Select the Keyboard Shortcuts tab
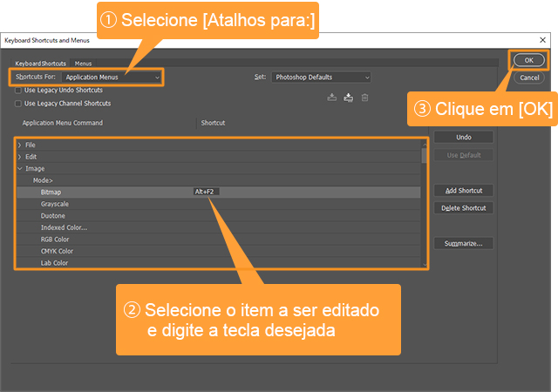This screenshot has width=558, height=392. (40, 64)
